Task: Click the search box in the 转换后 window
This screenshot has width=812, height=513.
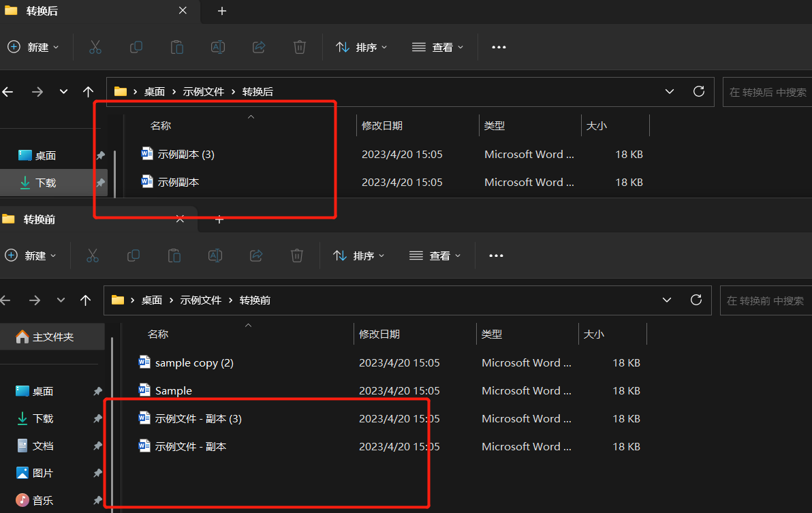Action: point(767,92)
